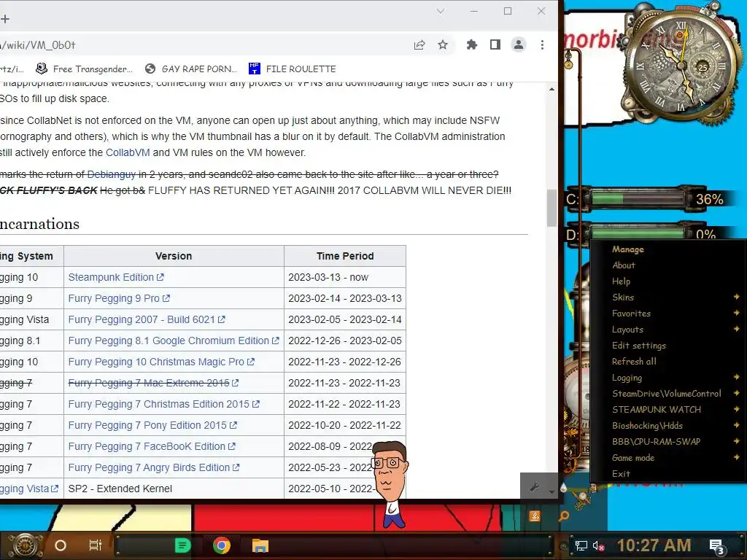747x560 pixels.
Task: Open the FILE ROULETTE bookmark
Action: 292,69
